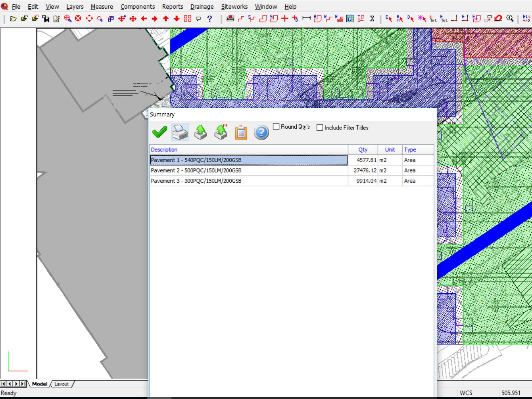This screenshot has height=399, width=532.
Task: Click the linear dimension measure icon
Action: pos(306,19)
